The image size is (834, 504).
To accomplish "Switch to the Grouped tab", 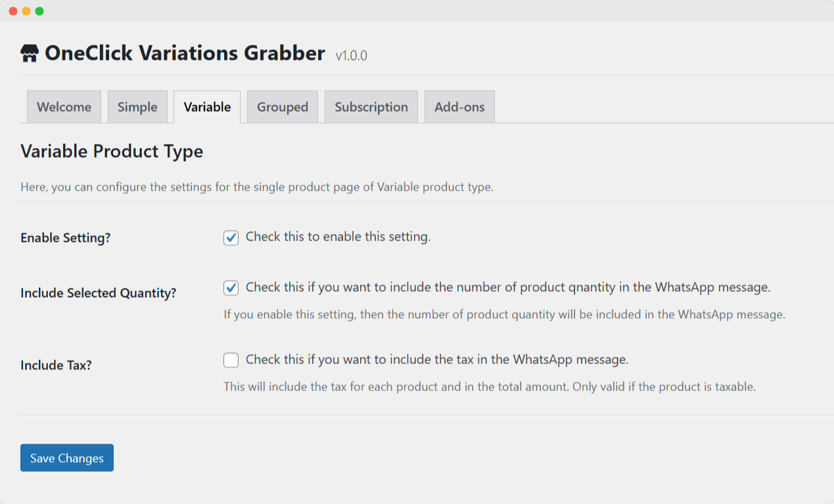I will (282, 106).
